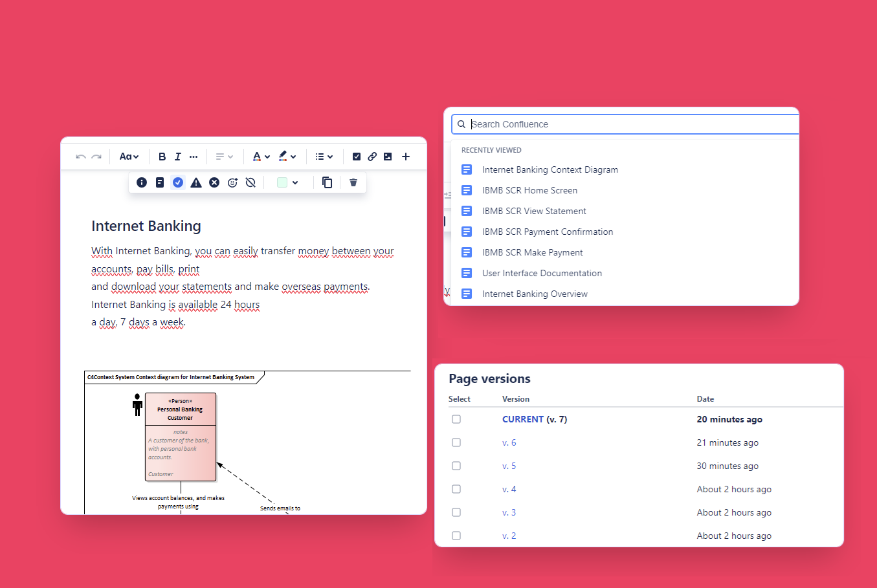This screenshot has height=588, width=877.
Task: Toggle italic formatting
Action: [177, 157]
